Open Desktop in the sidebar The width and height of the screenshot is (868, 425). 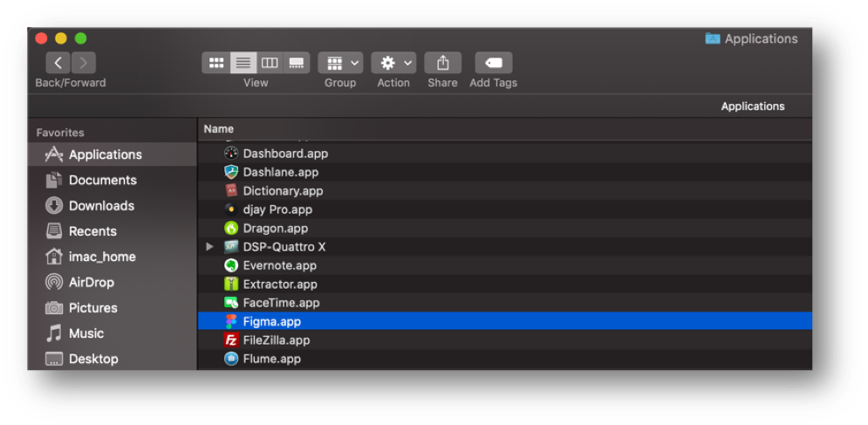coord(113,359)
